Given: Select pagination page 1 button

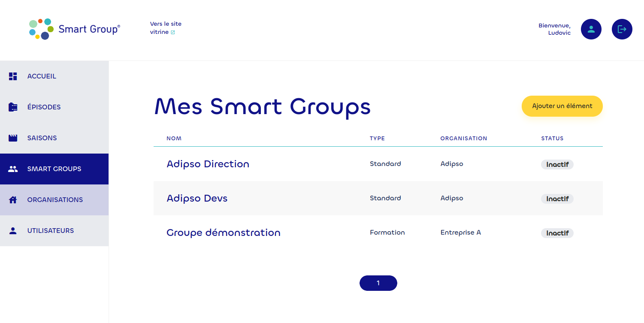Looking at the screenshot, I should [x=378, y=283].
